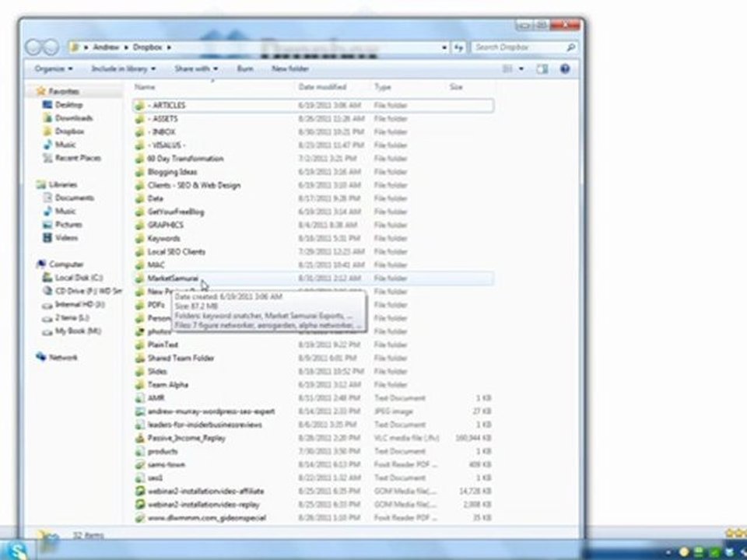747x560 pixels.
Task: Click the Desktop icon in Favorites
Action: coord(47,104)
